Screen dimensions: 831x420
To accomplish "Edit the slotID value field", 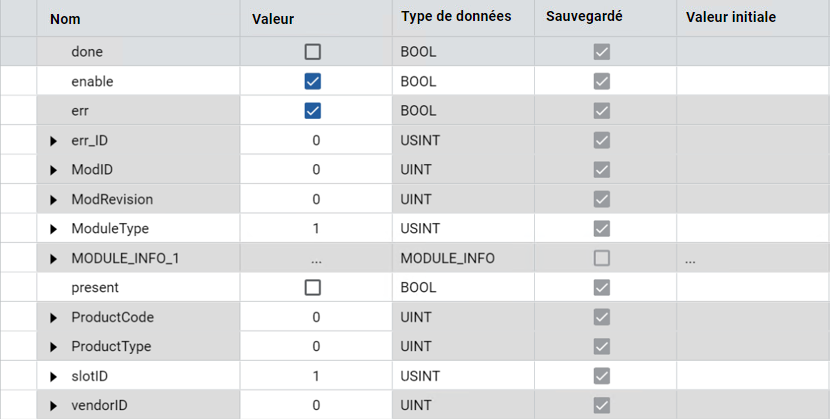I will (x=316, y=376).
